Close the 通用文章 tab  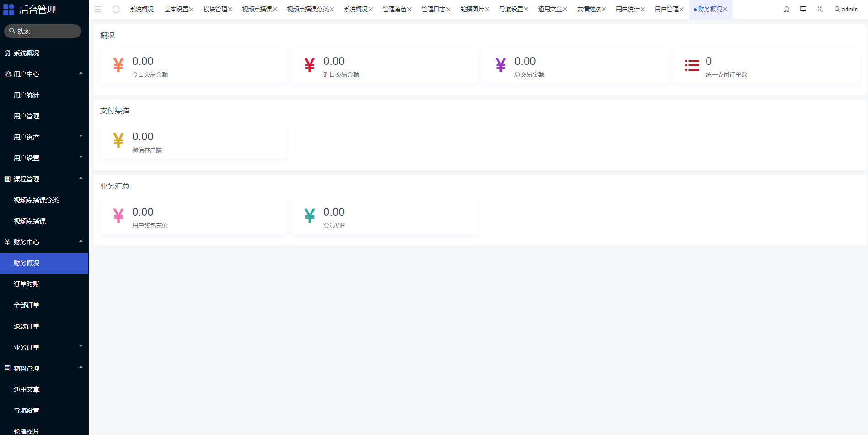point(565,9)
